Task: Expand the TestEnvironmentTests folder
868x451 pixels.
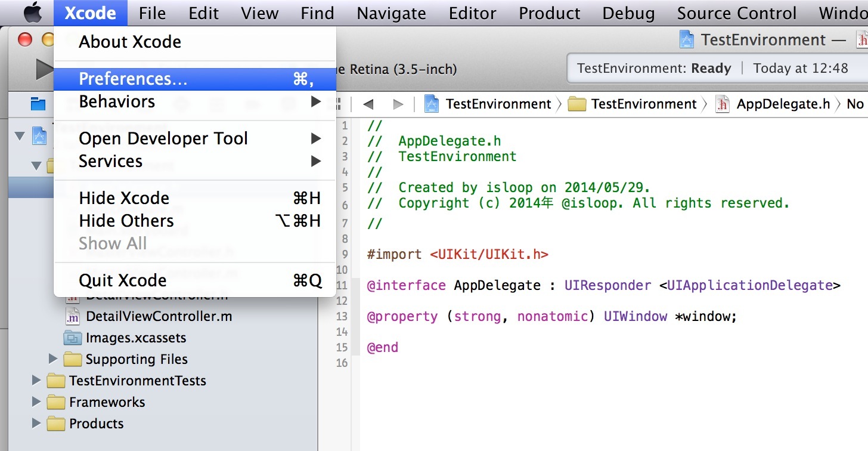Action: [x=36, y=380]
